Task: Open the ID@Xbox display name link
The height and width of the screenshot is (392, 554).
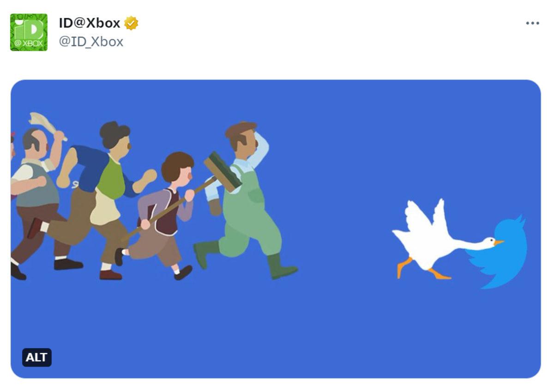Action: pos(89,23)
